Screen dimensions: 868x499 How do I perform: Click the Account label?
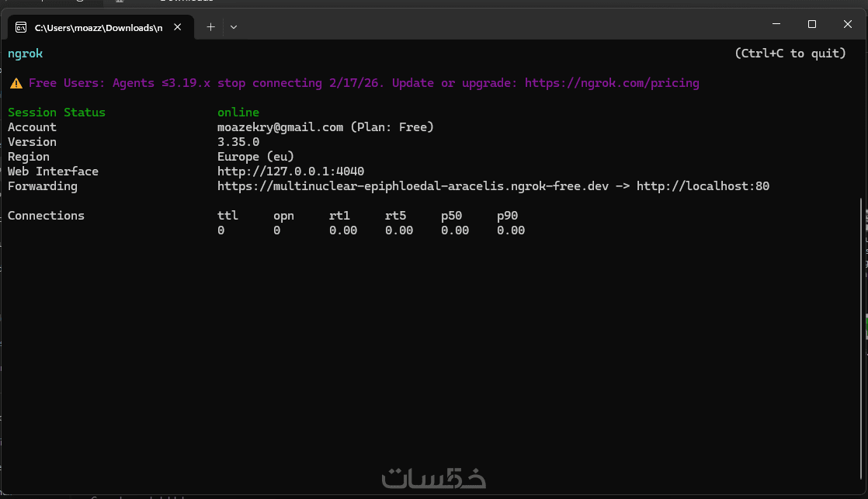pyautogui.click(x=32, y=127)
